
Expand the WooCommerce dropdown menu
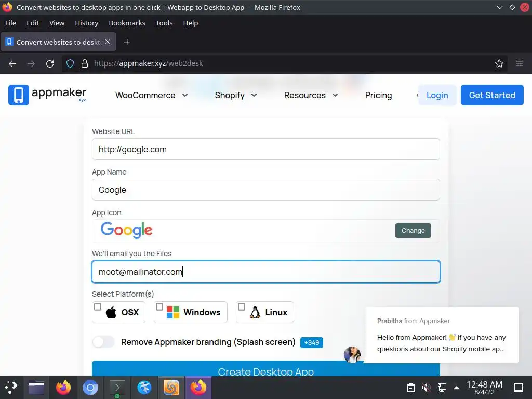[x=151, y=96]
